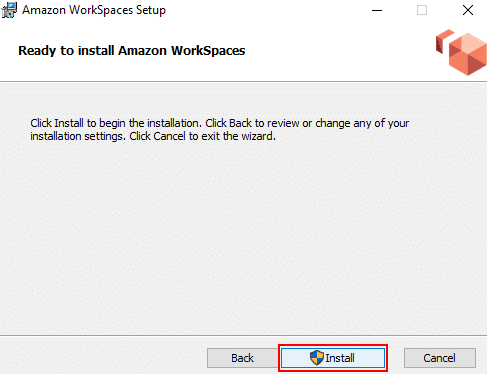Viewport: 487px width, 374px height.
Task: Close the Setup window with the X
Action: 468,10
